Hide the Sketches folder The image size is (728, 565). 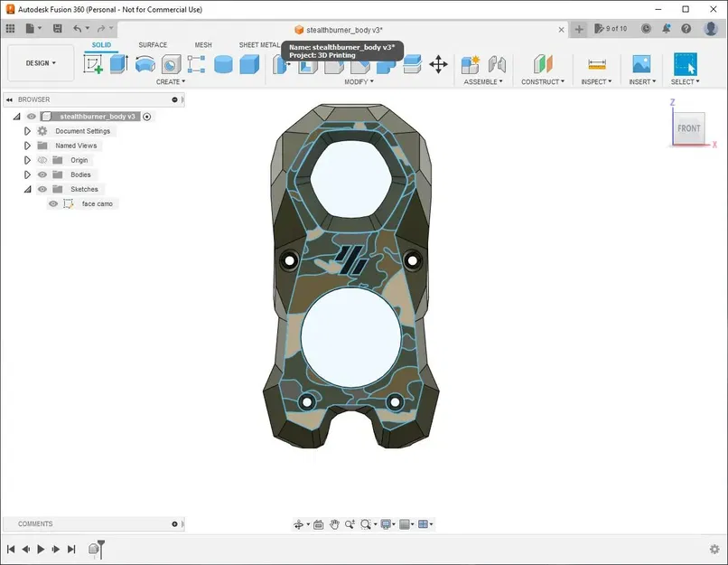[x=42, y=189]
